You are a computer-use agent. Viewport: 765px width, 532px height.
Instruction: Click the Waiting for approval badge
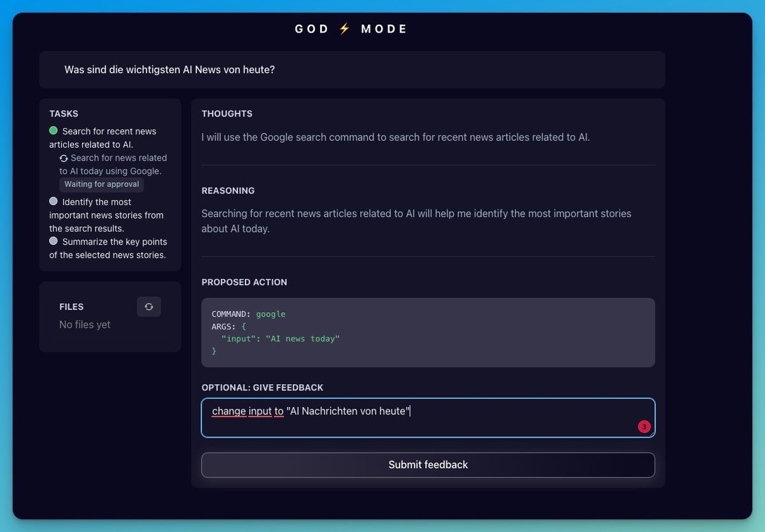tap(101, 184)
